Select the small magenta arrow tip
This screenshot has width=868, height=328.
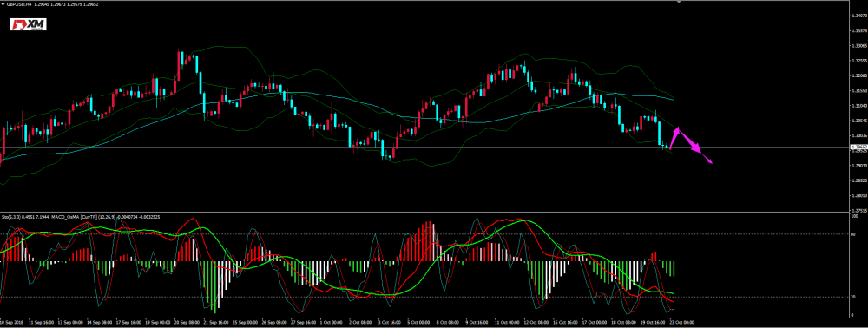coord(707,160)
